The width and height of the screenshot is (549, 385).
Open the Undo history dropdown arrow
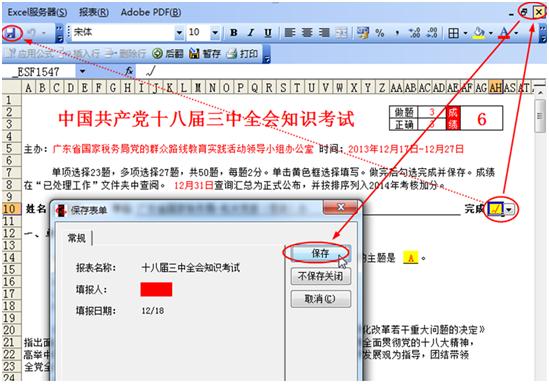pyautogui.click(x=44, y=33)
